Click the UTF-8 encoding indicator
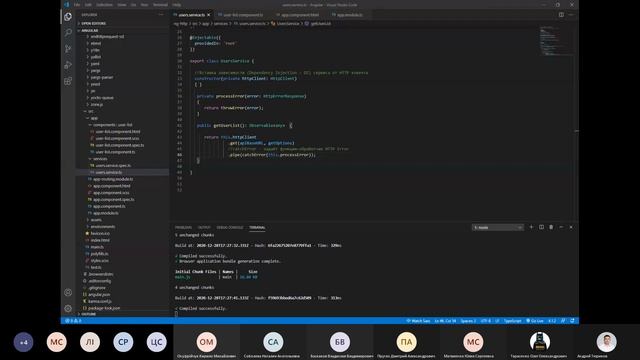The image size is (640, 360). (x=486, y=321)
